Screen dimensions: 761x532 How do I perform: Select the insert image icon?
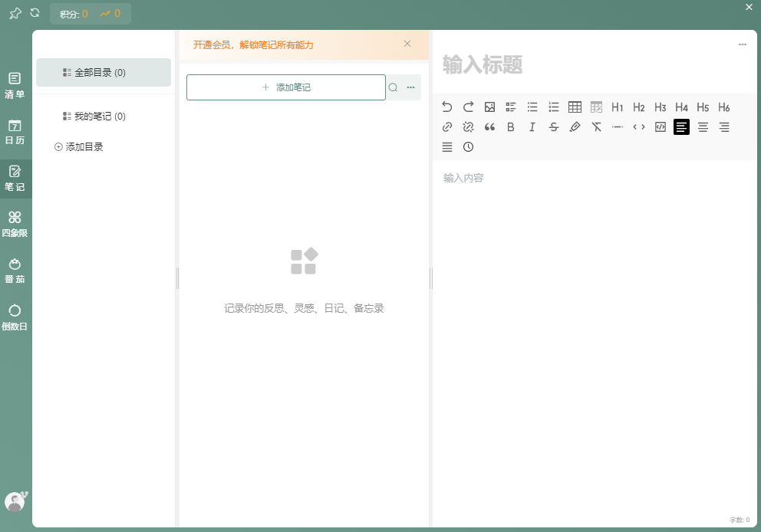(x=489, y=107)
